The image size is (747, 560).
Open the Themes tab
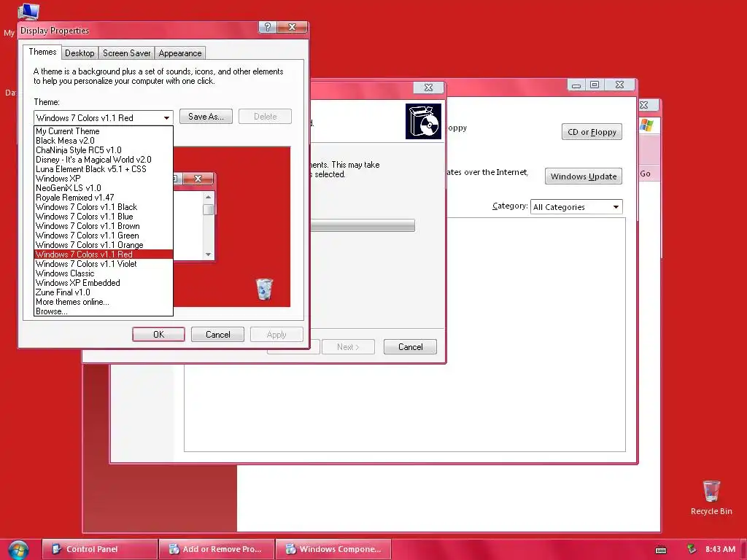[x=42, y=52]
